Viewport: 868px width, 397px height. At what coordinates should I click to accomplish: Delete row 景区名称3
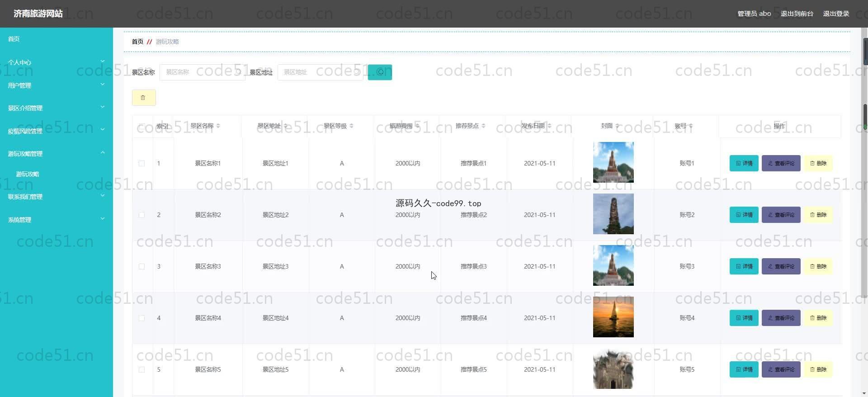tap(818, 266)
